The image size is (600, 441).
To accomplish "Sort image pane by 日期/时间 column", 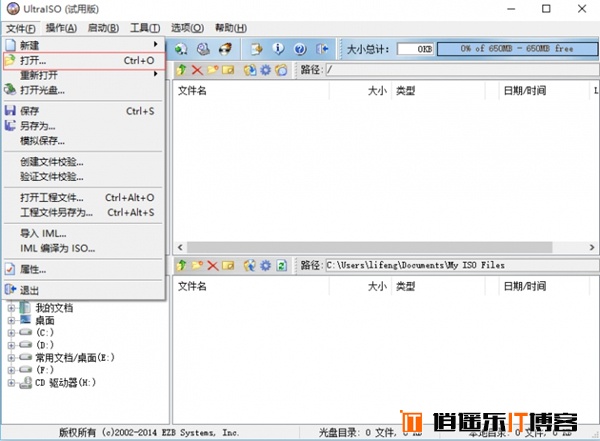I will point(544,91).
